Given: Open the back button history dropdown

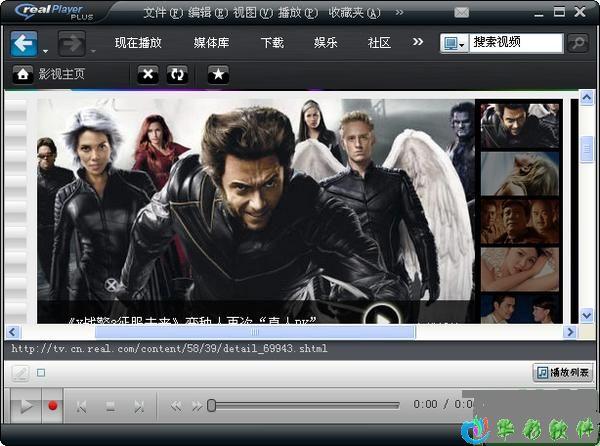Looking at the screenshot, I should click(x=46, y=51).
